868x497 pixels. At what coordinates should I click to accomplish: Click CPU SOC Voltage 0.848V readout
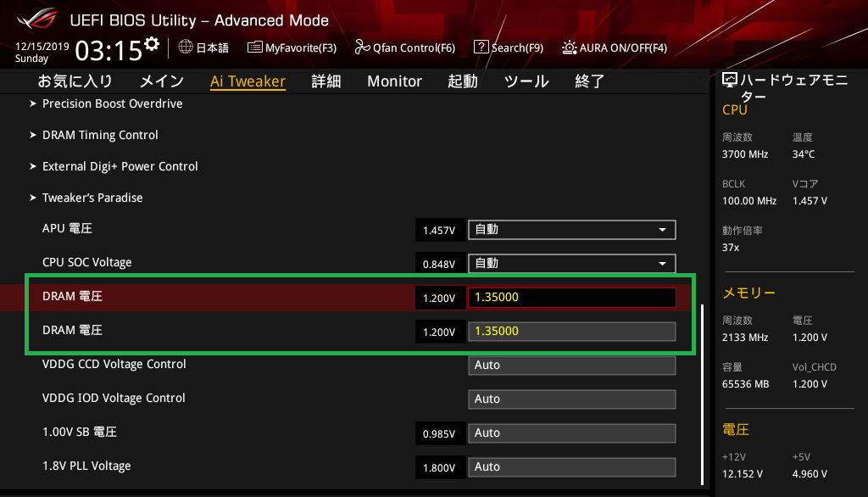click(x=440, y=265)
